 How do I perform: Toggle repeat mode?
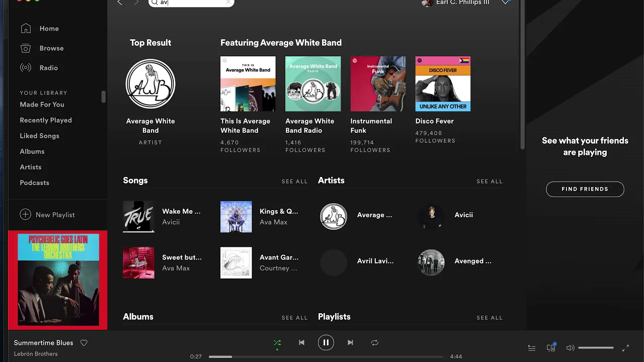[x=375, y=342]
